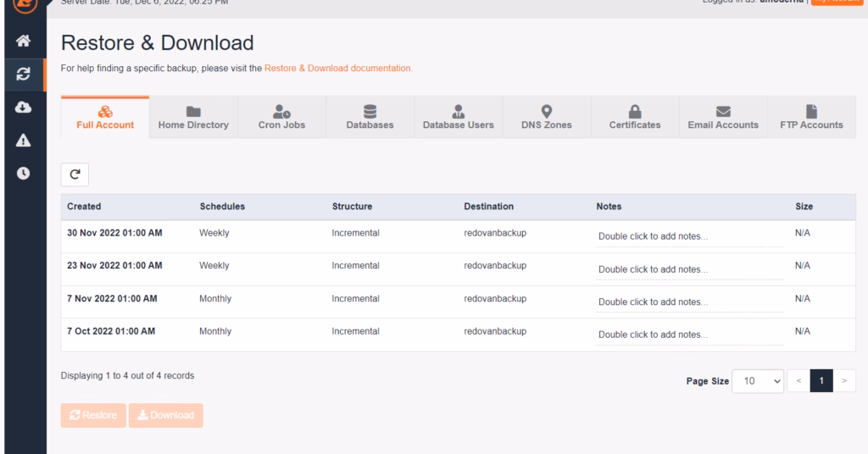Open the Home icon in sidebar
868x454 pixels.
click(23, 41)
